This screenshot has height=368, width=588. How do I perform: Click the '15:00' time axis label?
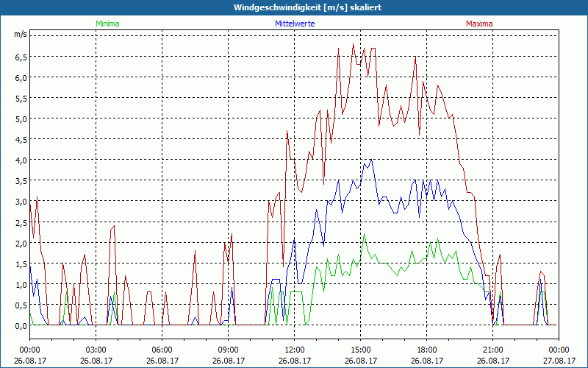point(360,350)
